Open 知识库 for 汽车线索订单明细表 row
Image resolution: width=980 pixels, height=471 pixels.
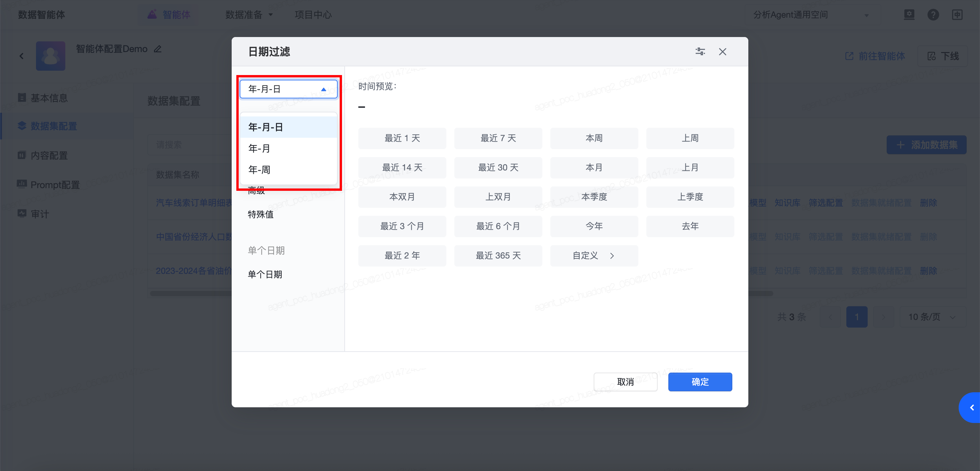787,202
